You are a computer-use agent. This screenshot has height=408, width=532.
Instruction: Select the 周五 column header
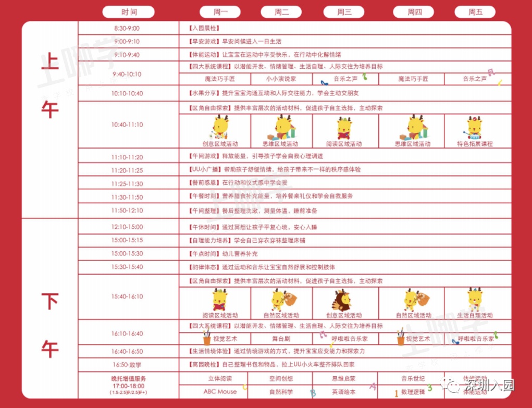pos(475,12)
